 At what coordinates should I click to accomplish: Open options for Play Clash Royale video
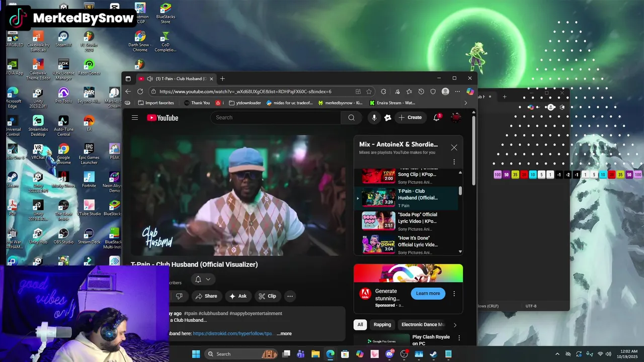pos(458,338)
